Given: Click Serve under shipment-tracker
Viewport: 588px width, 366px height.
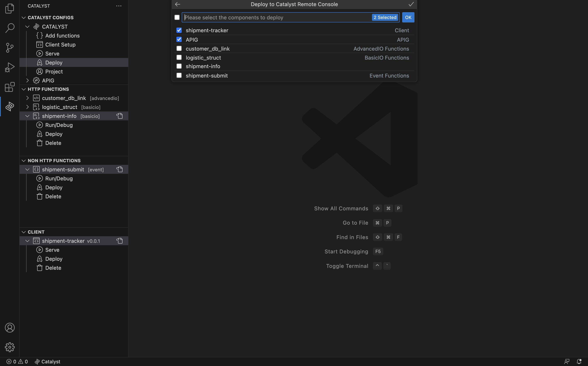Looking at the screenshot, I should (52, 250).
